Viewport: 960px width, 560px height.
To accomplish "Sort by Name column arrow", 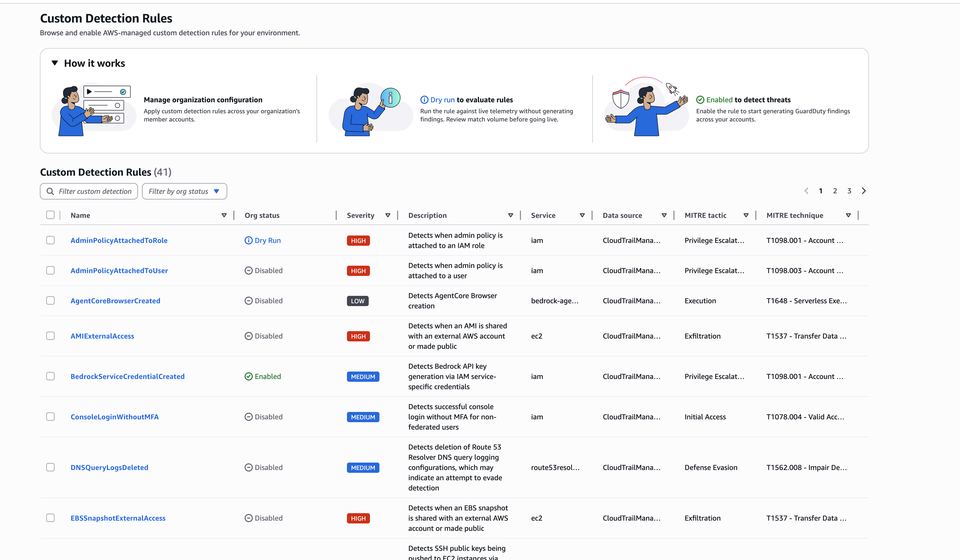I will tap(224, 216).
